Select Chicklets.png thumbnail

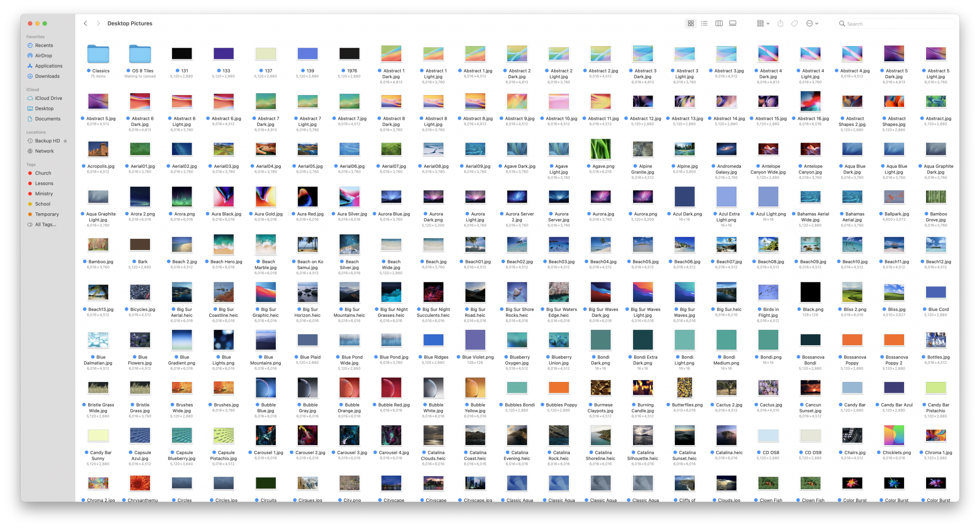coord(894,435)
